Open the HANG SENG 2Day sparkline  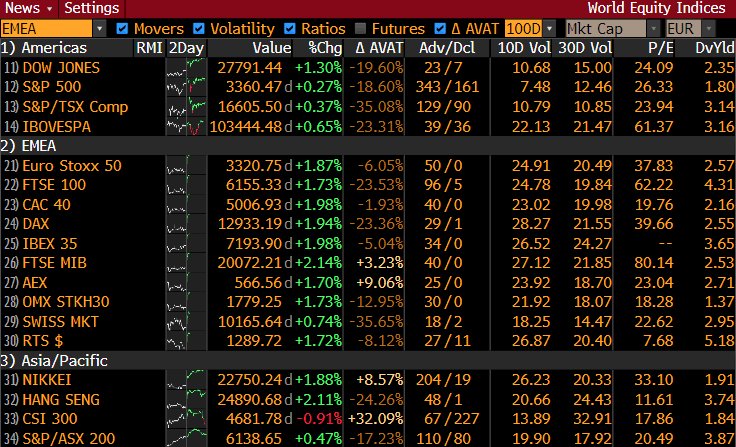pyautogui.click(x=186, y=400)
